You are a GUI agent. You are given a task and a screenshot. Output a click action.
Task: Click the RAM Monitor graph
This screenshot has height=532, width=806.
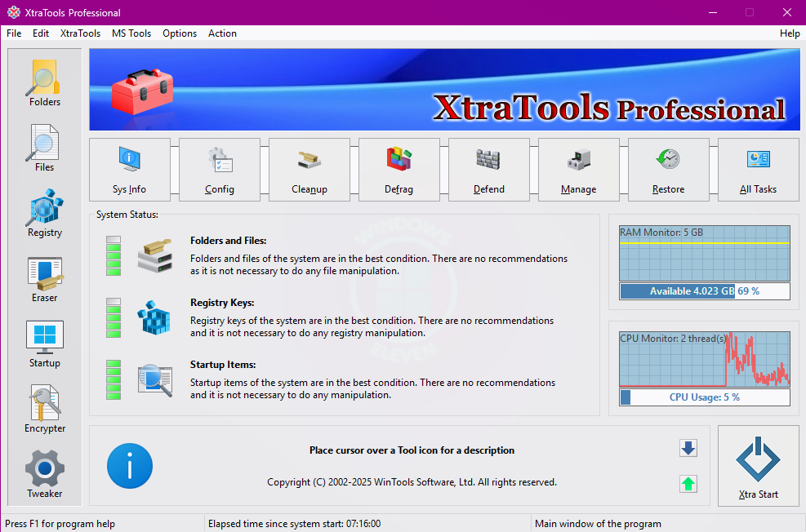coord(705,253)
